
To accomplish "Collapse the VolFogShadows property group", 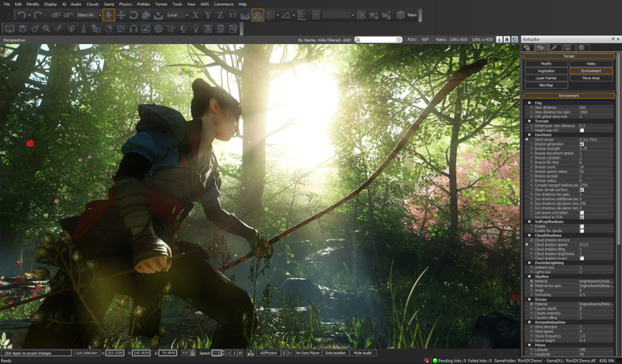I will [x=529, y=222].
